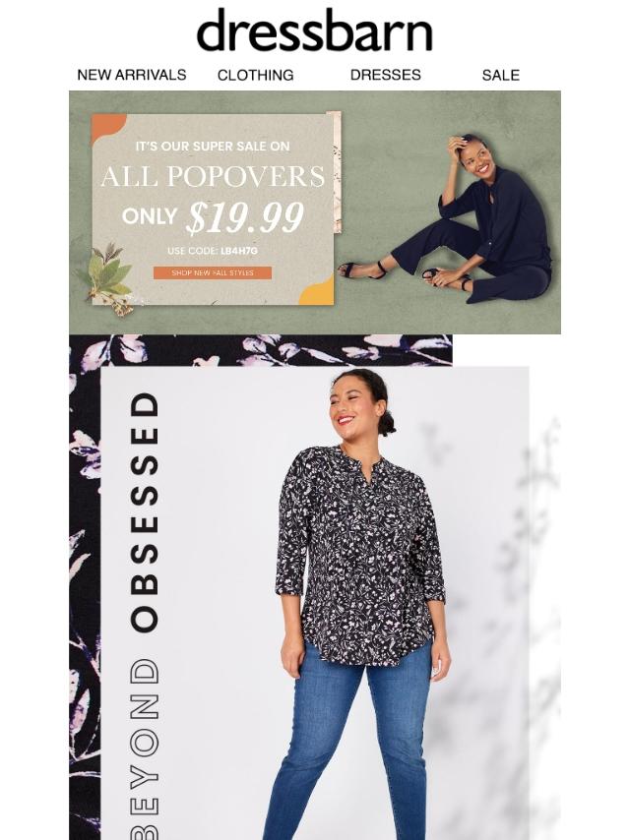Click the orange shape on the sale card's upper corner
630x840 pixels.
pyautogui.click(x=108, y=127)
